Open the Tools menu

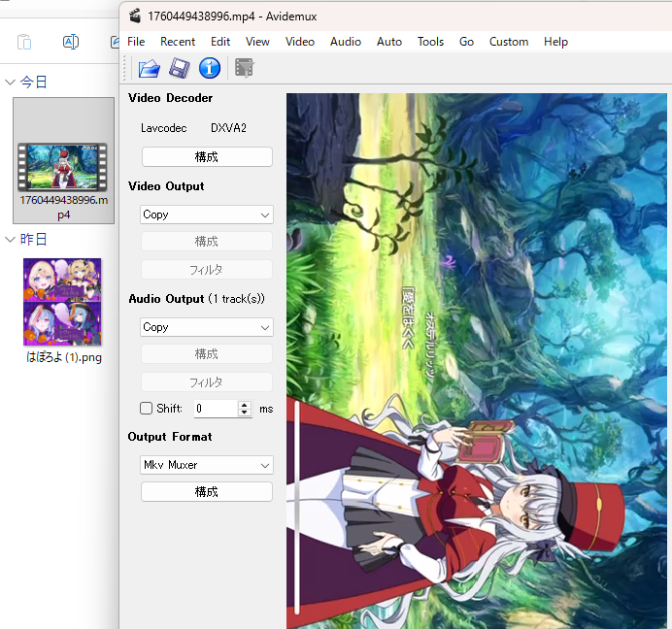tap(430, 42)
